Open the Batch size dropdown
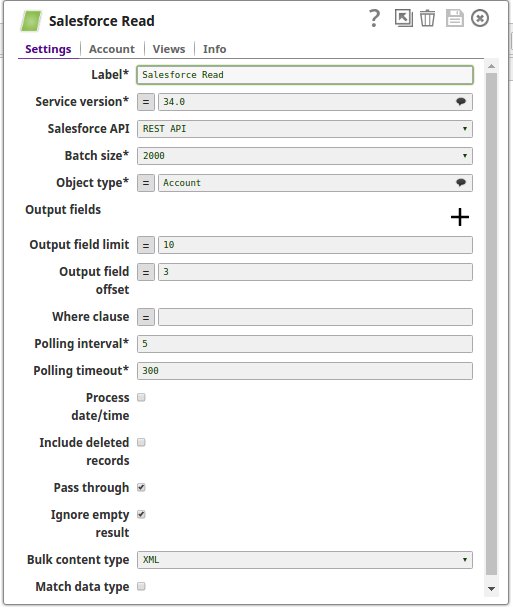 pos(305,156)
